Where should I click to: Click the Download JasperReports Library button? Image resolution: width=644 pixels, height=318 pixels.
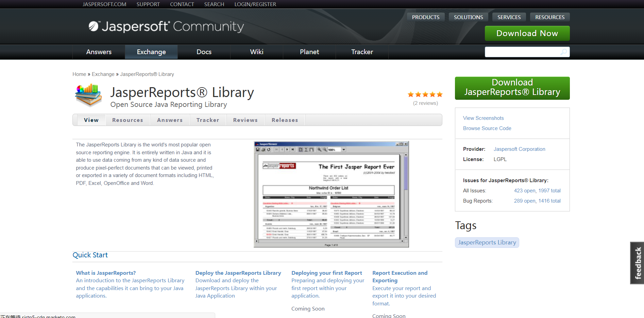[512, 88]
